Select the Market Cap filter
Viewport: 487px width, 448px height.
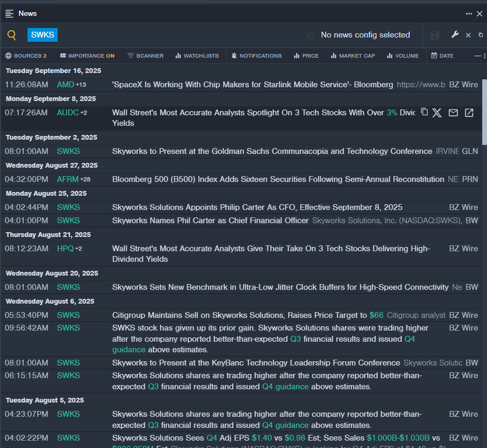353,56
